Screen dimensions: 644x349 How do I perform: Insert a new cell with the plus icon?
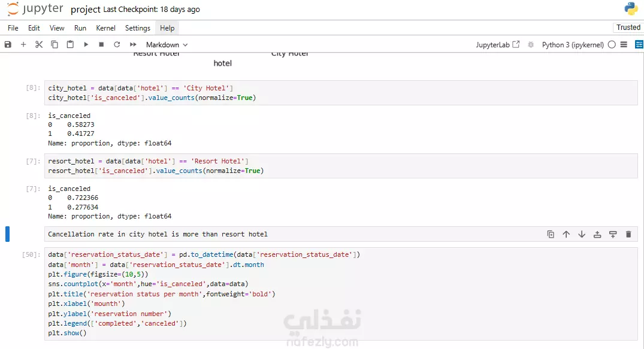23,44
